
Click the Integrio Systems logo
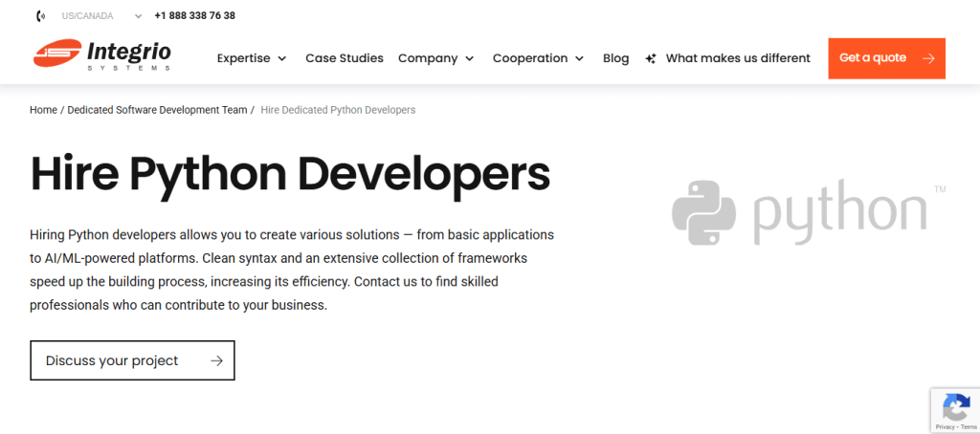tap(102, 55)
